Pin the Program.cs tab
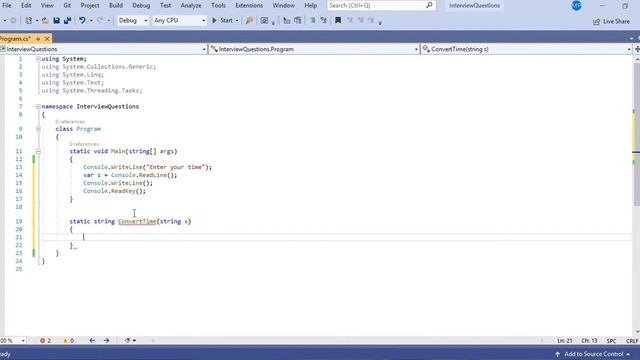Viewport: 640px width, 360px height. (38, 39)
